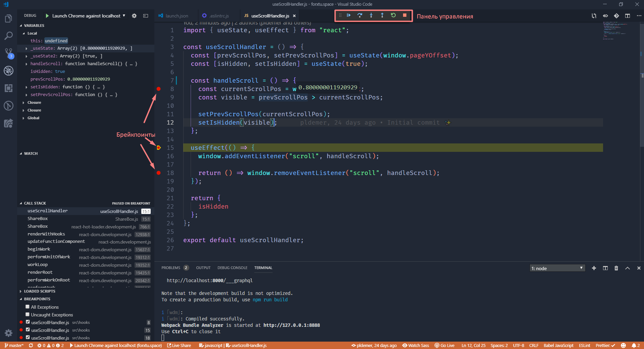Screen dimensions: 644x349
Task: Click Live Share in status bar
Action: tap(179, 345)
